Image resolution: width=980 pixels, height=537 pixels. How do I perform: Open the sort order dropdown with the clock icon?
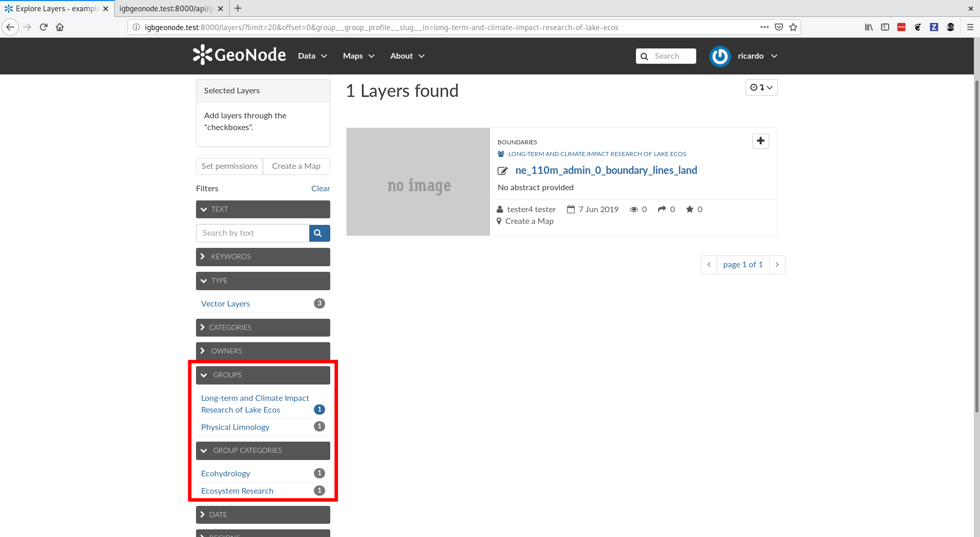[762, 88]
